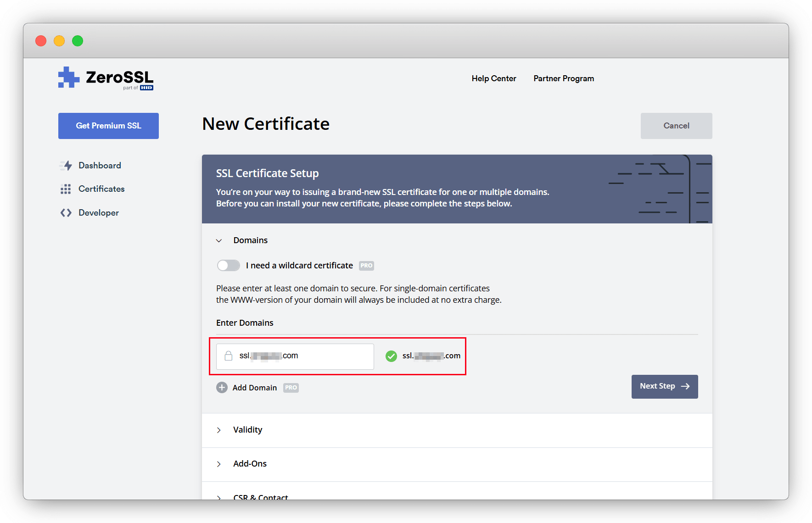Click the green checkmark validation icon
The image size is (812, 523).
click(x=391, y=356)
